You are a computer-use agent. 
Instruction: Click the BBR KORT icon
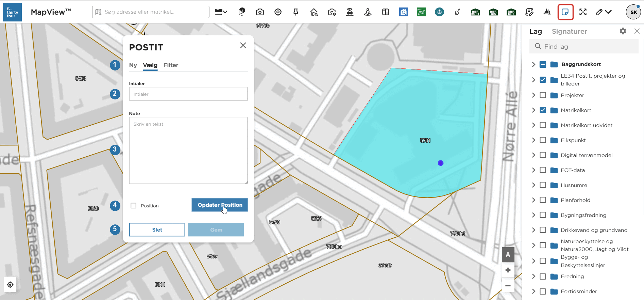(475, 12)
